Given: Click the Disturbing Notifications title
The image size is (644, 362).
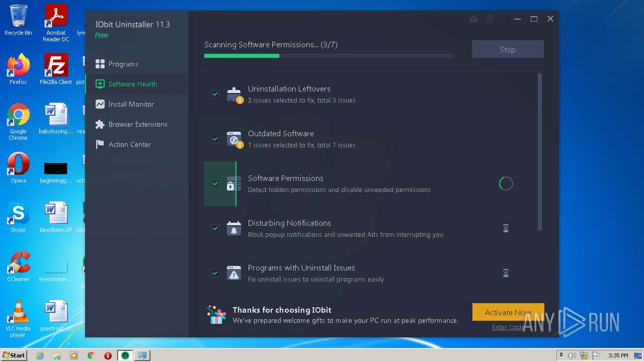Looking at the screenshot, I should [x=289, y=223].
